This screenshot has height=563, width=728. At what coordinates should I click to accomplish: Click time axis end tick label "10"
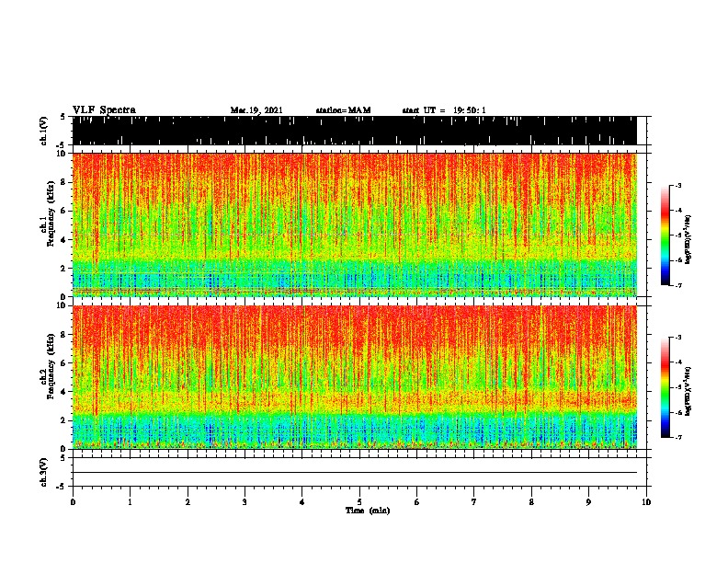(x=646, y=502)
